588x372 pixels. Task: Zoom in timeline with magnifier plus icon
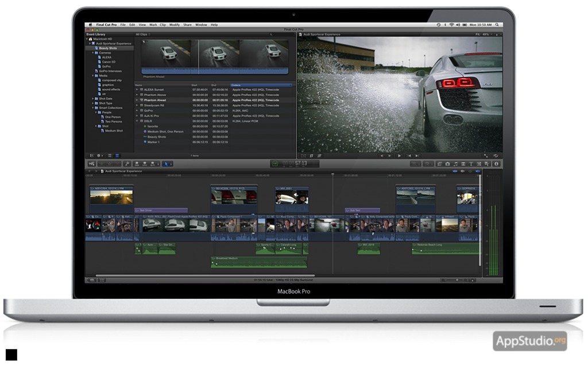(x=466, y=280)
